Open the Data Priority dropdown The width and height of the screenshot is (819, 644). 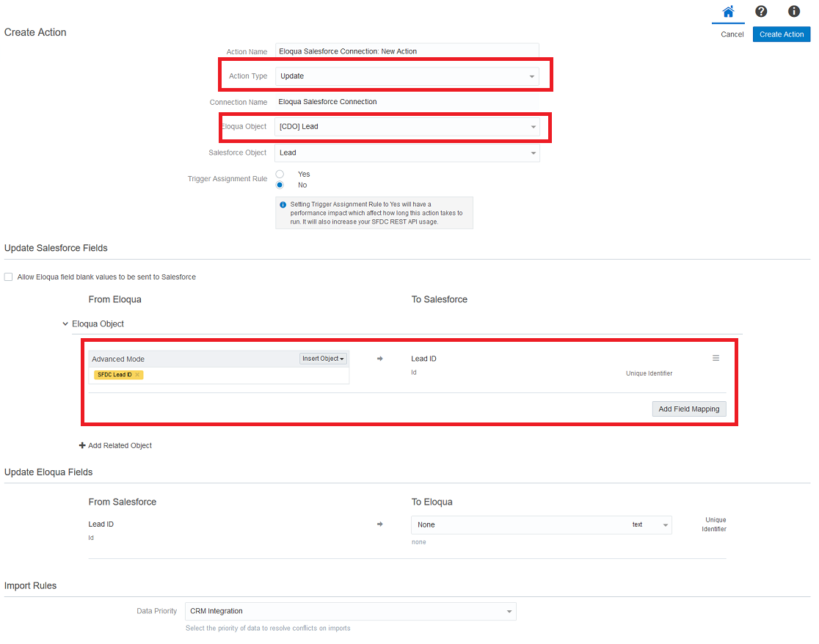[350, 611]
